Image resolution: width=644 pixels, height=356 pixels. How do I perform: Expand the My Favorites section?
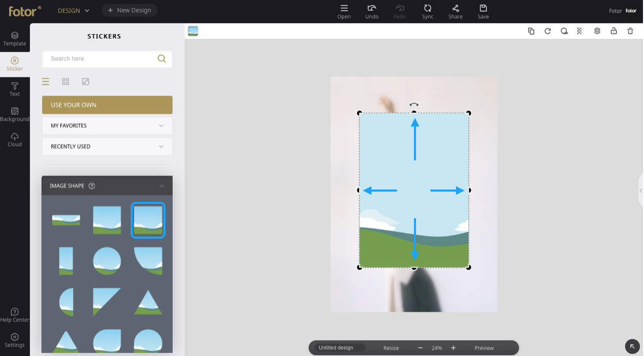tap(107, 125)
